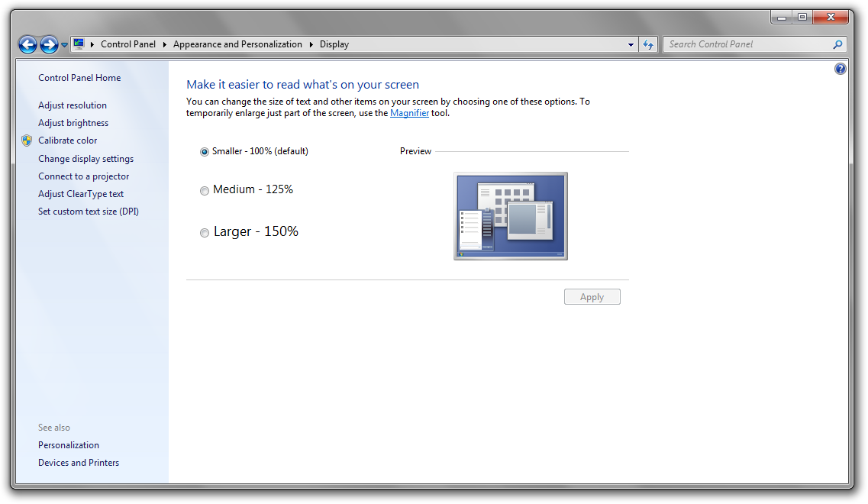Open the recent pages dropdown arrow
Image resolution: width=868 pixels, height=504 pixels.
(65, 45)
